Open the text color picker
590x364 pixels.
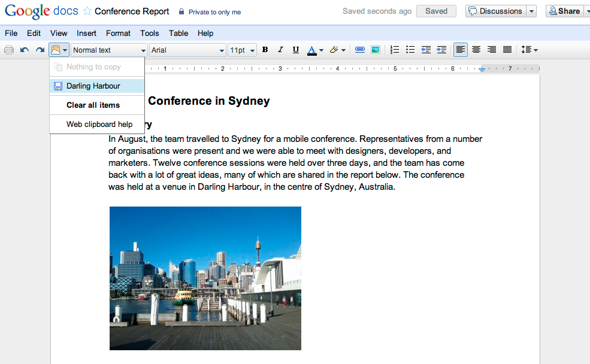[315, 50]
